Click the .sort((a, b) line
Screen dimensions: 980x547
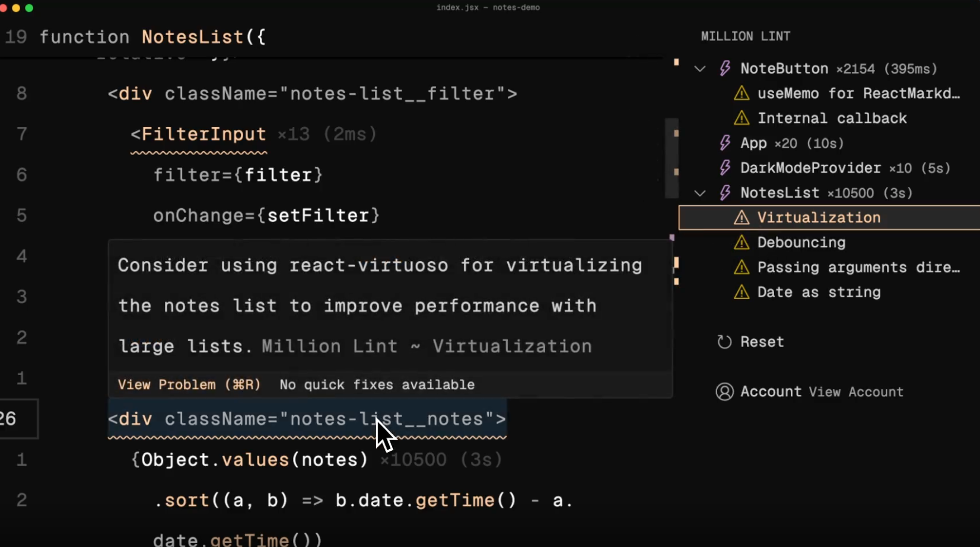click(x=363, y=501)
